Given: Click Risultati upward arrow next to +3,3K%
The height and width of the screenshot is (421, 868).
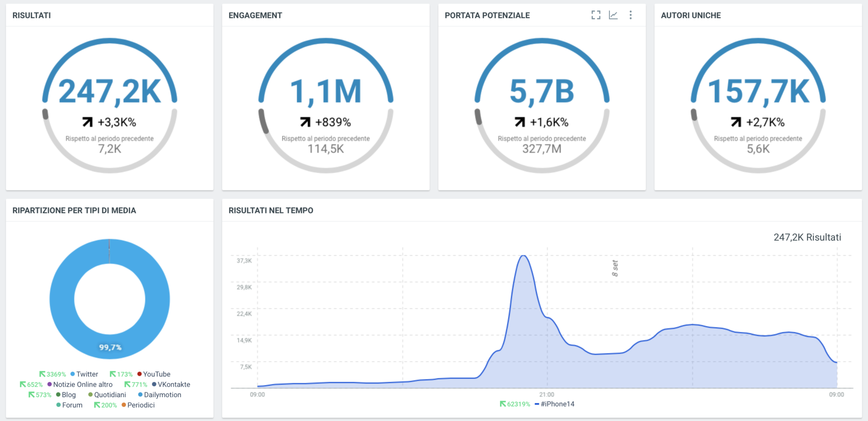Looking at the screenshot, I should pos(87,122).
